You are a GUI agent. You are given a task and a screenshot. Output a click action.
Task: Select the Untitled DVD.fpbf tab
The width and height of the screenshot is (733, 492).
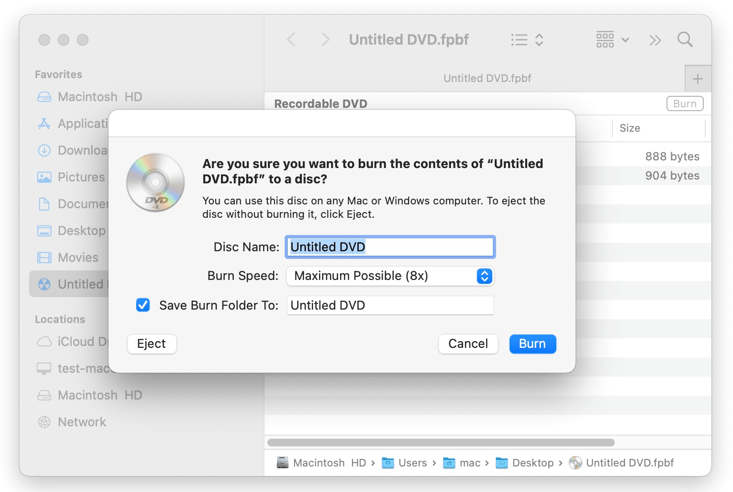click(486, 78)
